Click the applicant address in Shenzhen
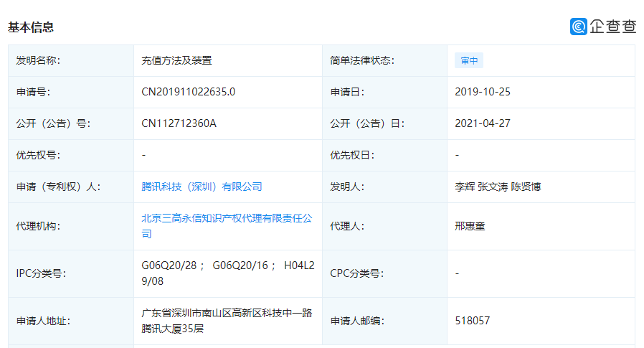Screen dimensions: 644x348 [x=227, y=321]
